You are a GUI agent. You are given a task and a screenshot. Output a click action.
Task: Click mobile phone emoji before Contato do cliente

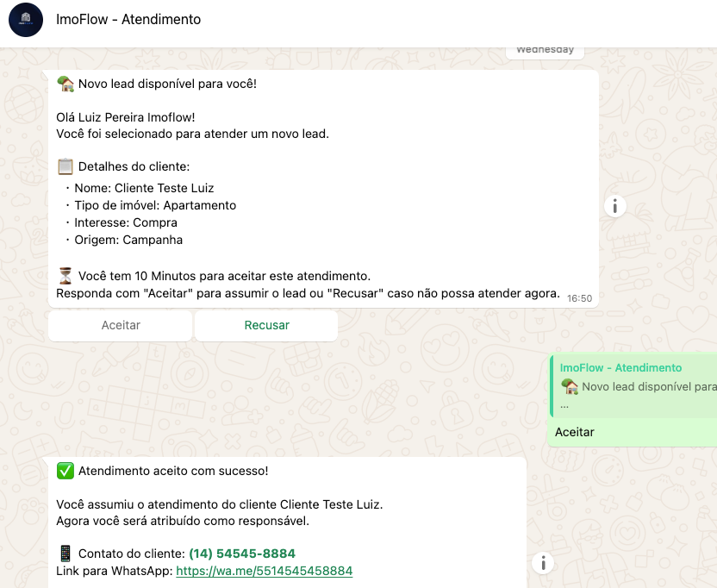(x=65, y=554)
